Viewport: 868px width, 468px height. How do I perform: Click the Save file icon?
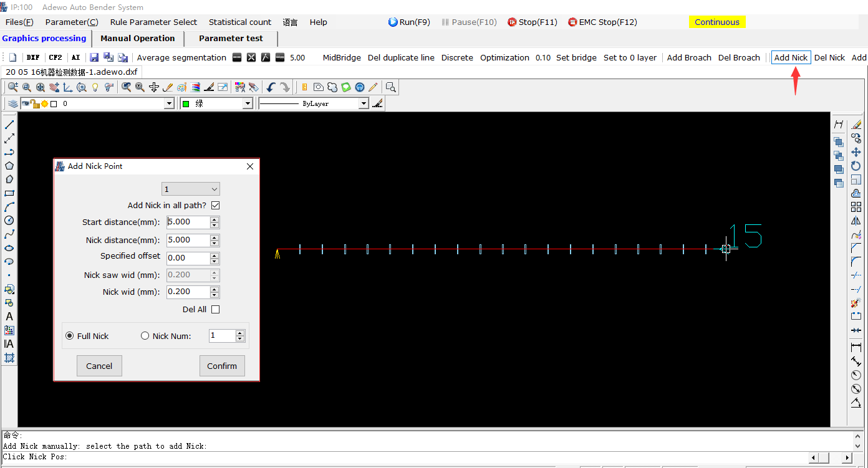click(x=94, y=57)
